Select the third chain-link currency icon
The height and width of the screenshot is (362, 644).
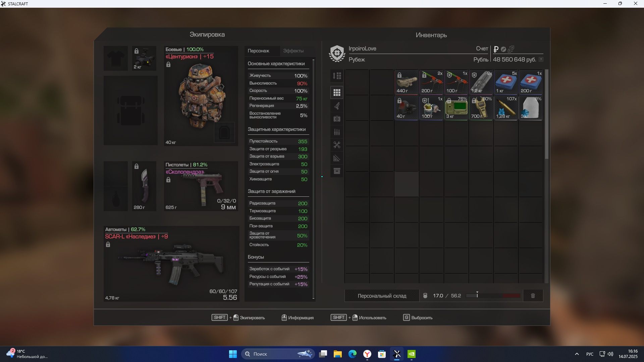tap(511, 49)
